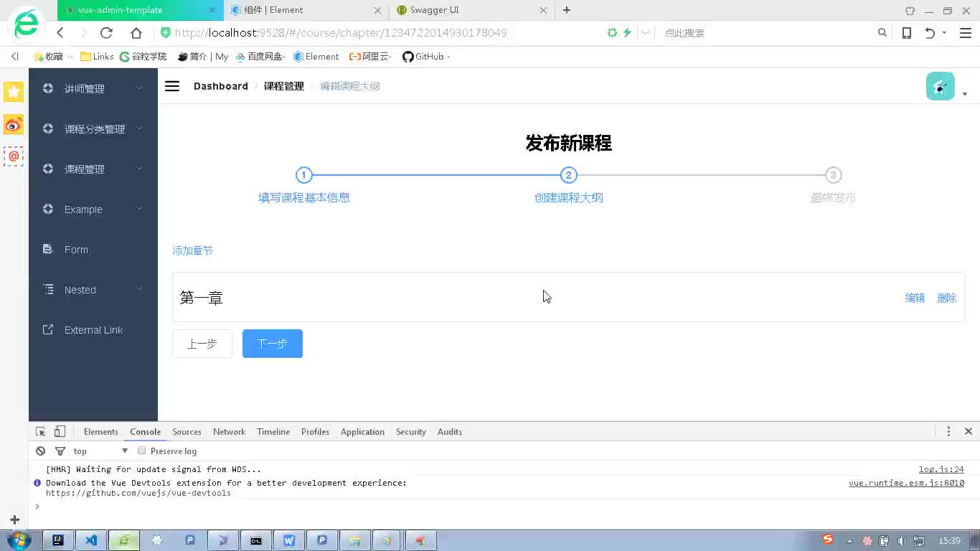Open the Elements DevTools tab
Screen dimensions: 980x551
(x=100, y=431)
